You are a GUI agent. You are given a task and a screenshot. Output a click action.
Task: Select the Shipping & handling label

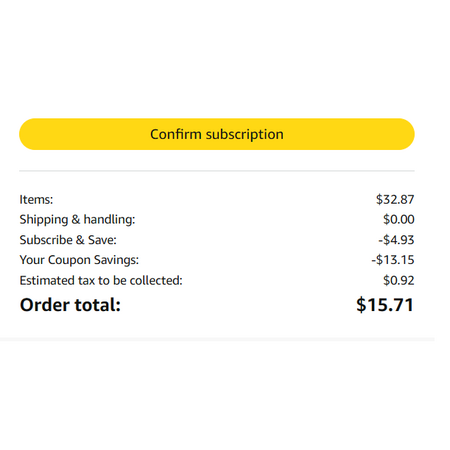pos(77,220)
